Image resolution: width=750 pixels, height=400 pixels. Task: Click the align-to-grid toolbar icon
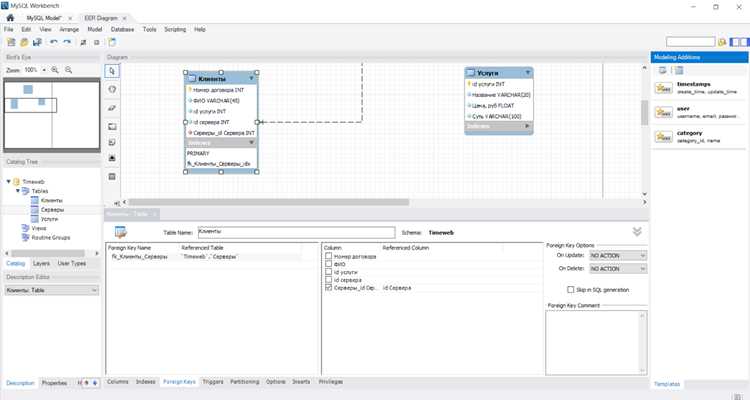[x=97, y=42]
